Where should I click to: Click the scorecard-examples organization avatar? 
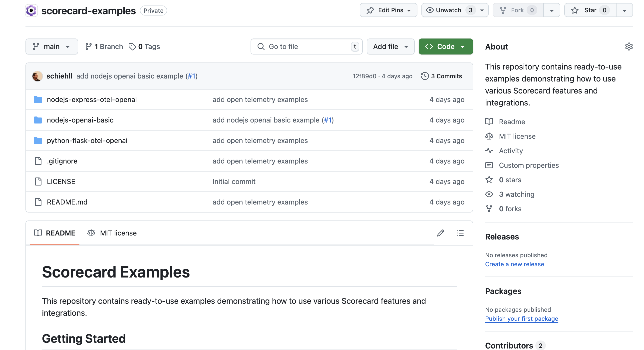pos(31,10)
